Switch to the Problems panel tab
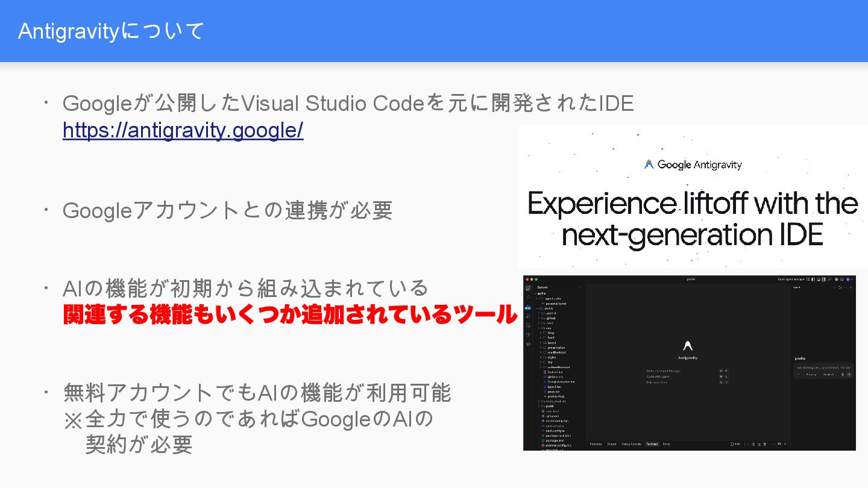Viewport: 868px width, 488px height. point(596,444)
